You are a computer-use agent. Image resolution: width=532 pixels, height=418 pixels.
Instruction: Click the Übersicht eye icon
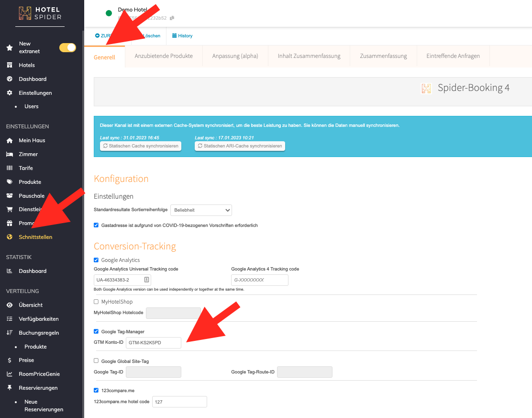pyautogui.click(x=10, y=305)
